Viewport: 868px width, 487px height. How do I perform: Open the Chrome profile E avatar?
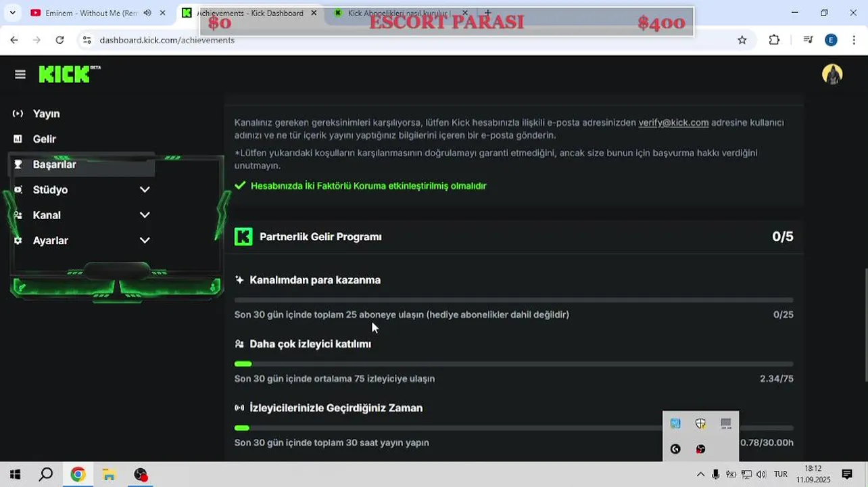[831, 40]
